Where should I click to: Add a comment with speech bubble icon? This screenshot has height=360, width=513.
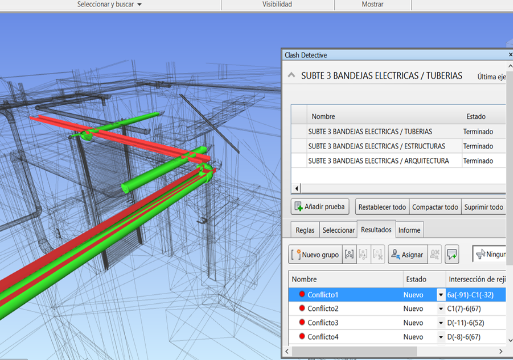(x=452, y=254)
